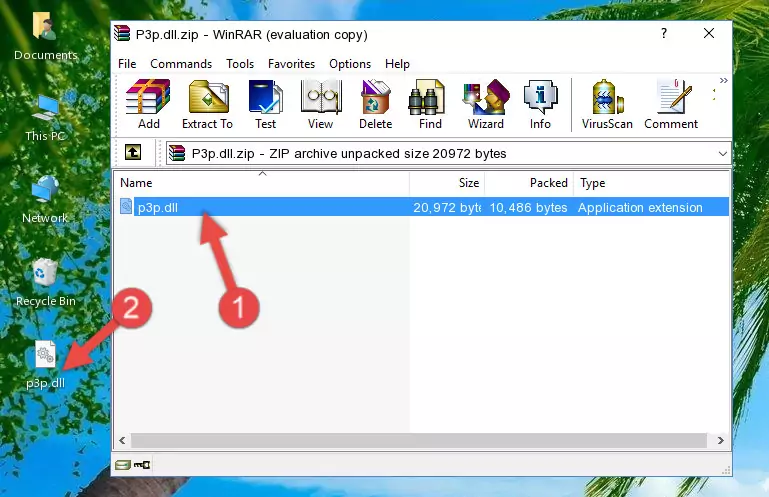Viewport: 769px width, 497px height.
Task: Open the Options menu
Action: point(350,64)
